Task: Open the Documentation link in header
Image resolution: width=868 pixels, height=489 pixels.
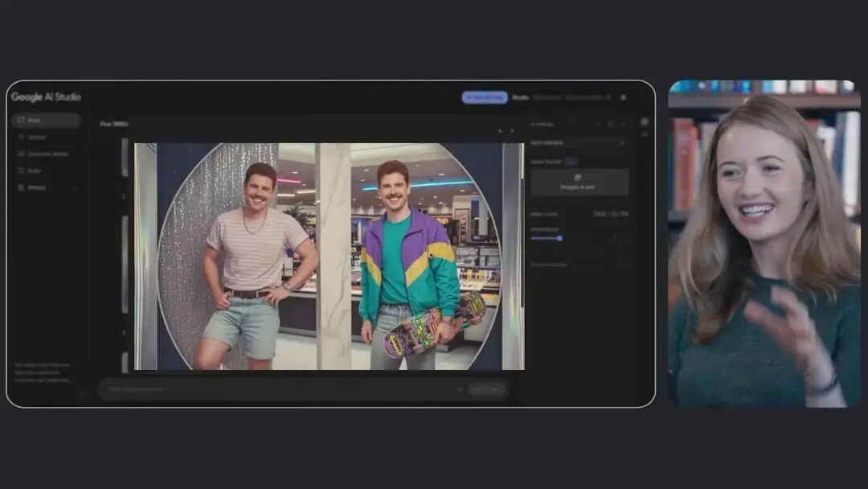Action: (583, 97)
